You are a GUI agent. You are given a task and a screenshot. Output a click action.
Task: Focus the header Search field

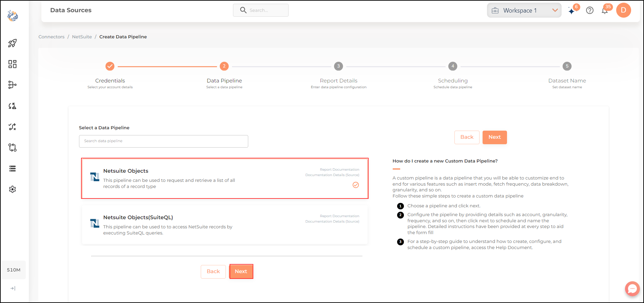(x=261, y=10)
